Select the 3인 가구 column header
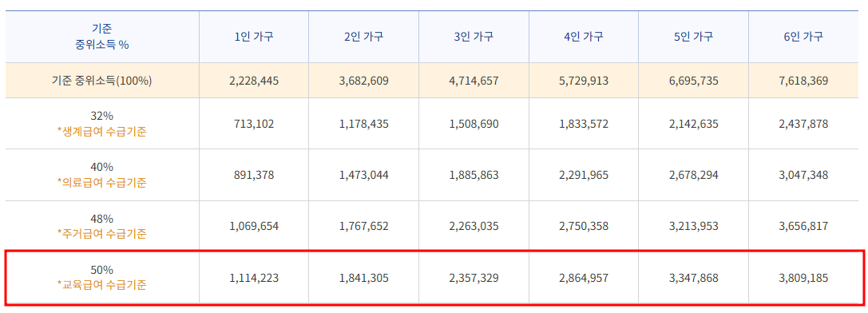Screen dimensions: 868x313 click(474, 37)
